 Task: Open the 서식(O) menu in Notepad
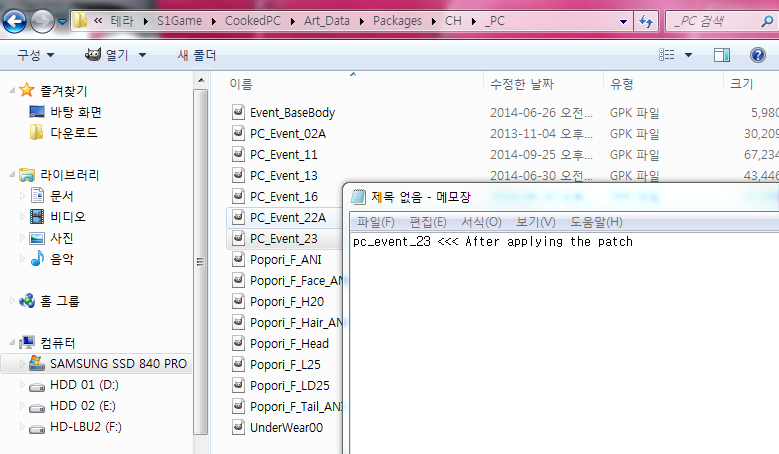[x=480, y=222]
